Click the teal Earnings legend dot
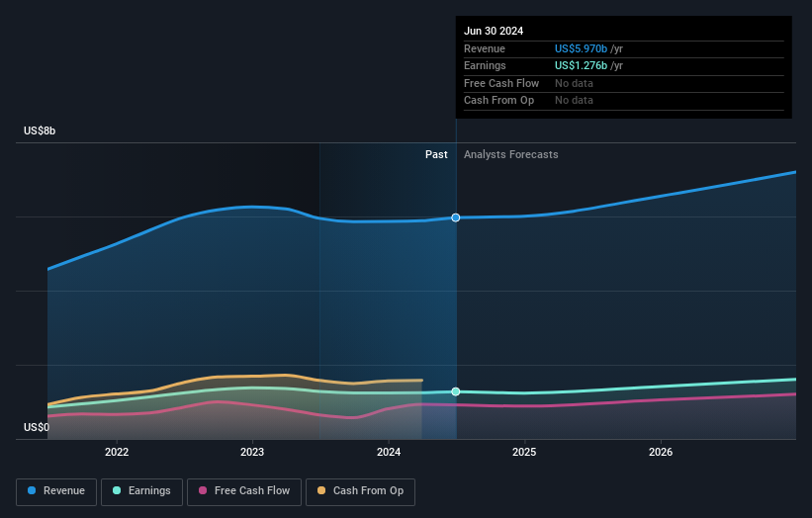Viewport: 812px width, 518px height. tap(117, 490)
